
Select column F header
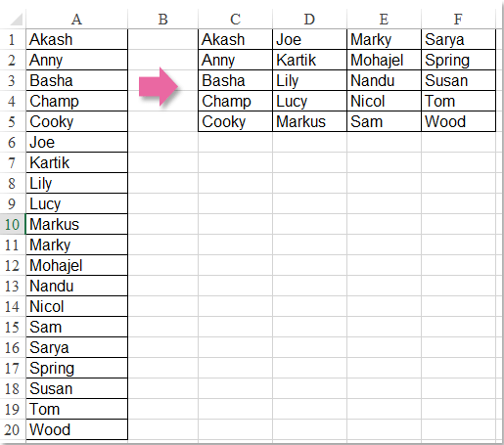tap(458, 20)
